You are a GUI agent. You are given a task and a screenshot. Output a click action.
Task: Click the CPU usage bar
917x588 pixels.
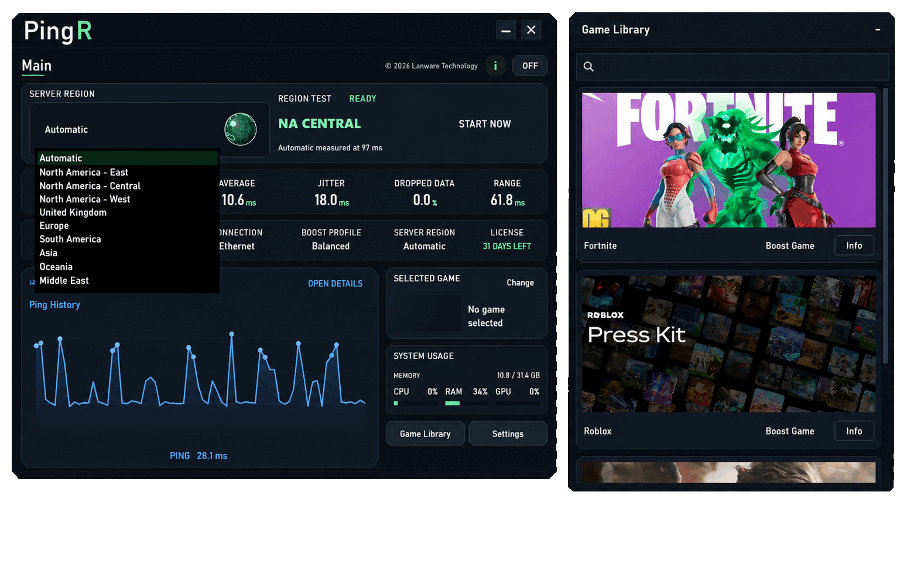point(416,403)
